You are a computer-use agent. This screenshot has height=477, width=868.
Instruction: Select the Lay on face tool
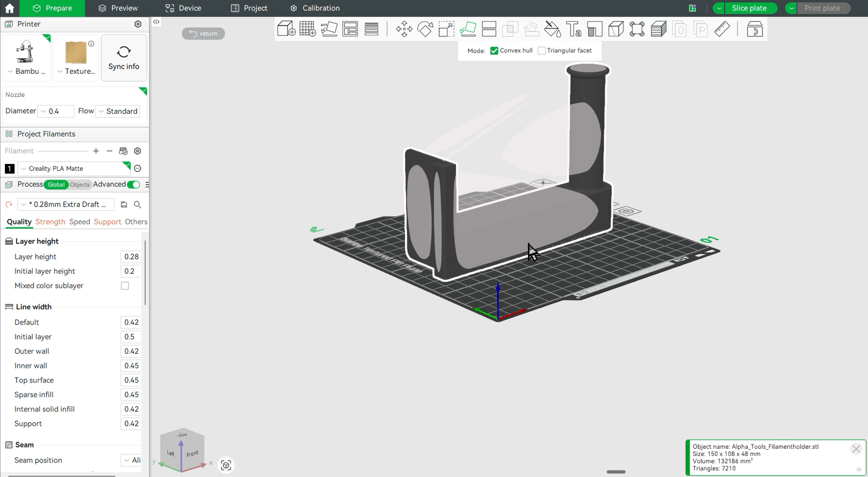[x=468, y=29]
